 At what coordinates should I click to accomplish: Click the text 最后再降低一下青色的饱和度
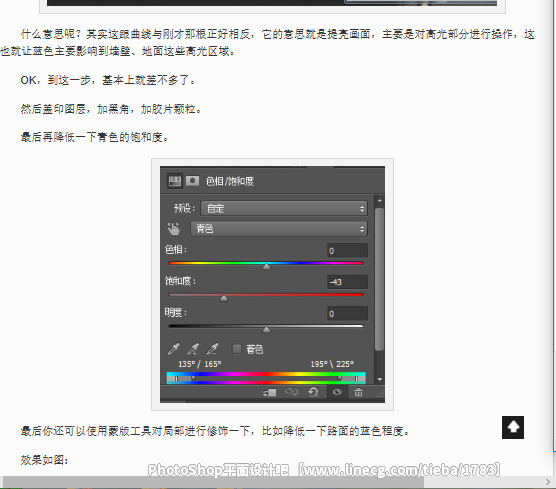point(94,137)
